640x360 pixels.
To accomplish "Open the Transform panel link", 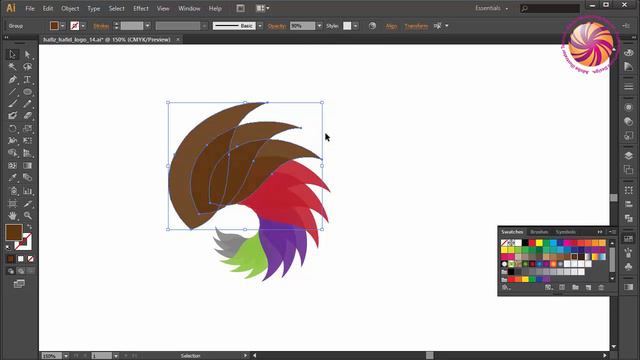I will 416,26.
